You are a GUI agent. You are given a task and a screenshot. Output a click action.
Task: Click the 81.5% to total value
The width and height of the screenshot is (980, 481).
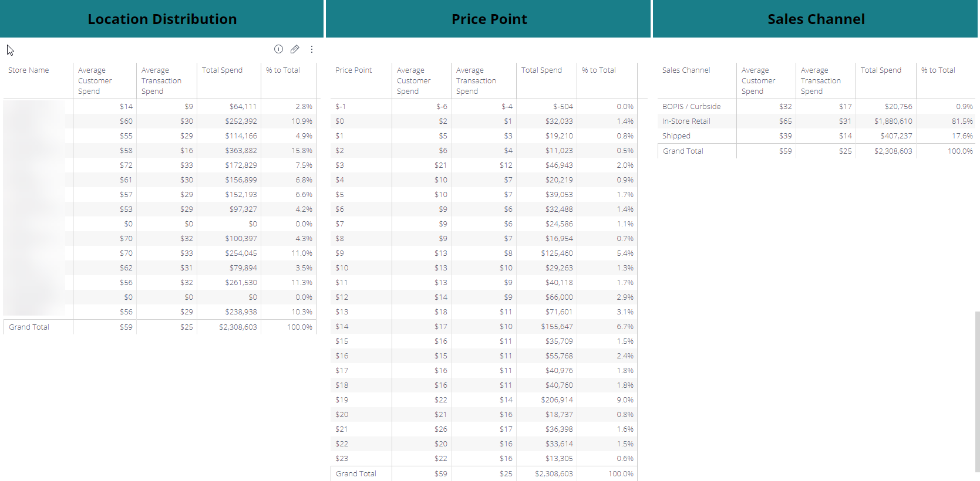962,121
